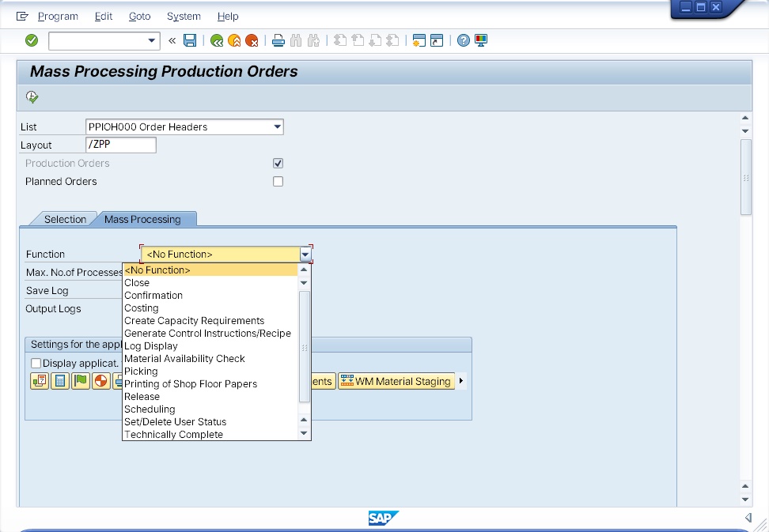Show more settings buttons with right arrow
The width and height of the screenshot is (769, 532).
pyautogui.click(x=461, y=381)
